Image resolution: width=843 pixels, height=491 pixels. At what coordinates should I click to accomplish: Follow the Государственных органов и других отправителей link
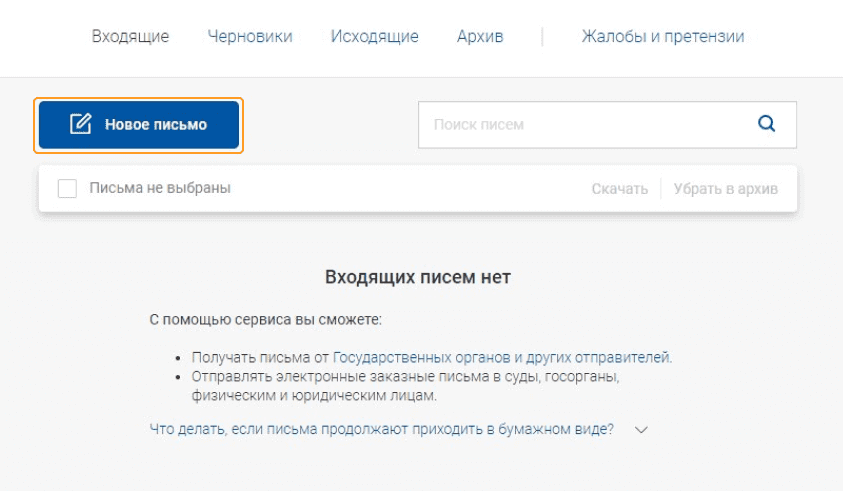pos(502,357)
